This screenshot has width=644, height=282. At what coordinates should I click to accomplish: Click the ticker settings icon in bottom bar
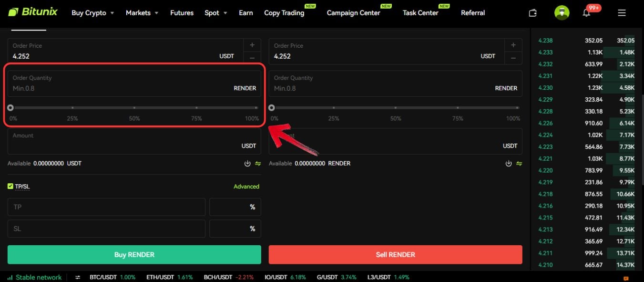pos(78,277)
